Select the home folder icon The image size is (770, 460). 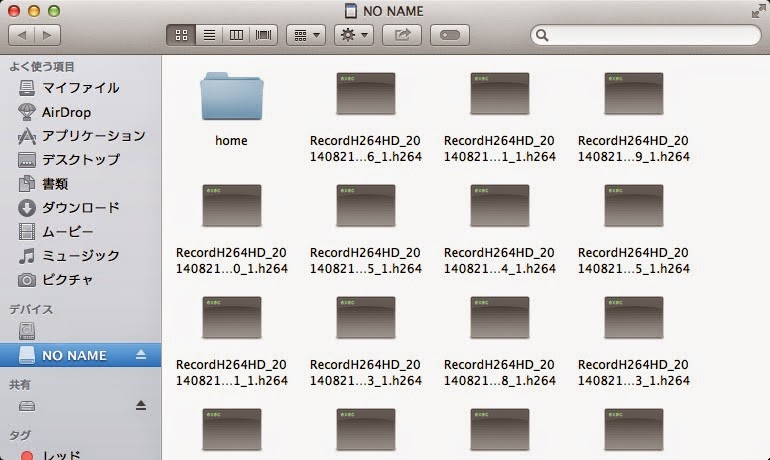(231, 96)
